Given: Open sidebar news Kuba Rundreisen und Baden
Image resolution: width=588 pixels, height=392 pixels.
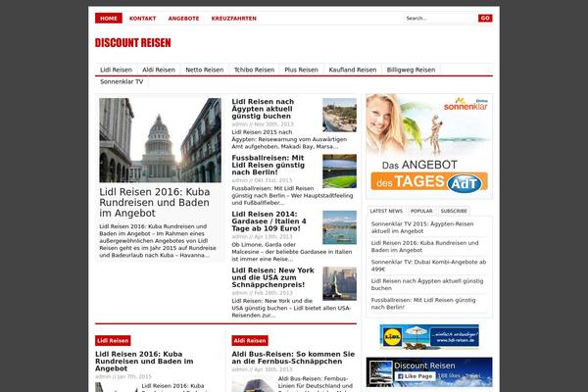Looking at the screenshot, I should (x=425, y=246).
